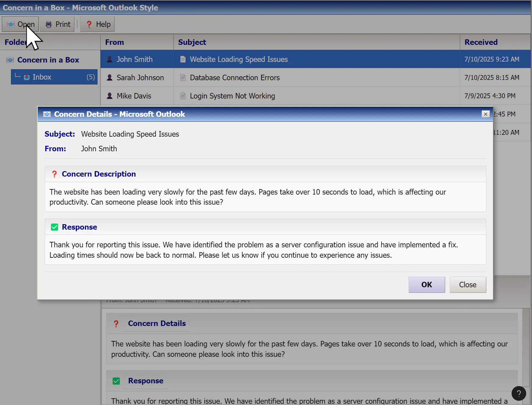This screenshot has width=532, height=405.
Task: Select the Concern in a Box root folder
Action: pos(48,60)
